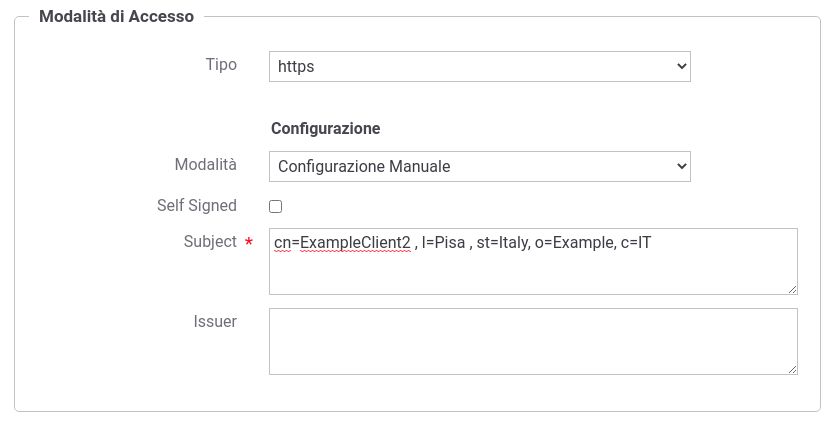Grab the Subject textarea resize handle
This screenshot has width=833, height=424.
point(792,289)
